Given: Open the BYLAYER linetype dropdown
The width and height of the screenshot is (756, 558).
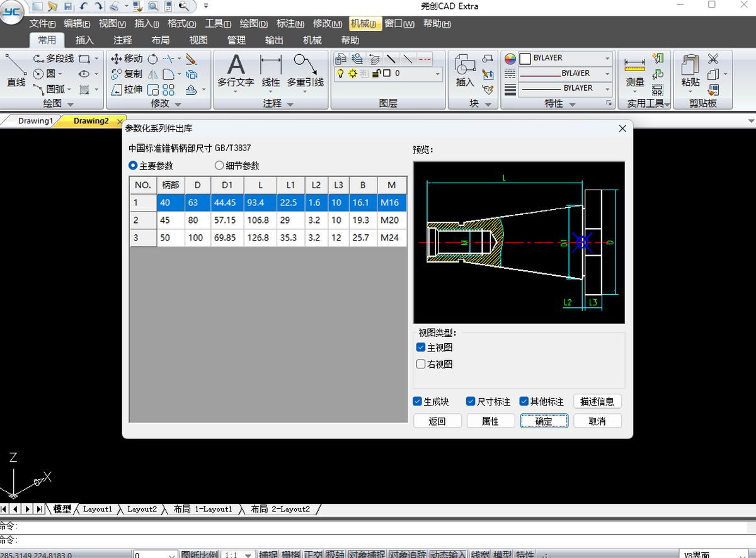Looking at the screenshot, I should pyautogui.click(x=566, y=73).
